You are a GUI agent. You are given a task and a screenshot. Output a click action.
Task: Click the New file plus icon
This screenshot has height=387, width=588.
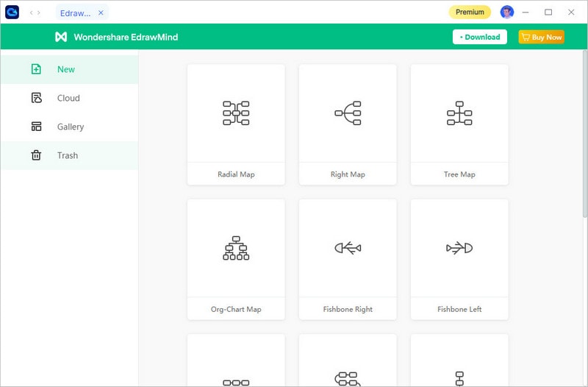point(36,69)
